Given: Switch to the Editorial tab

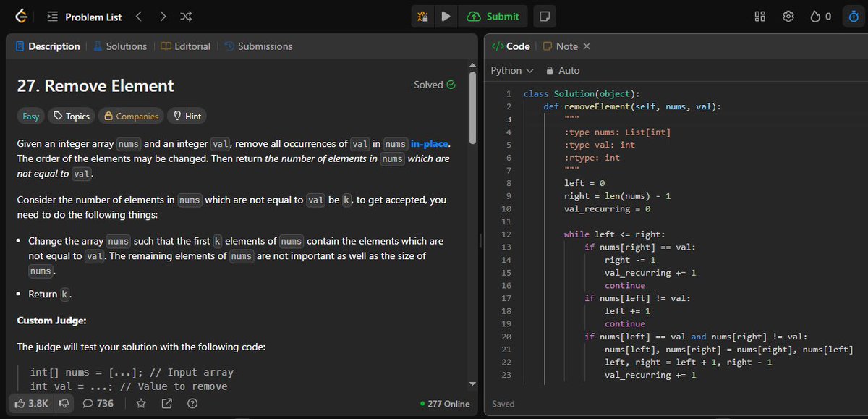Looking at the screenshot, I should click(x=186, y=46).
